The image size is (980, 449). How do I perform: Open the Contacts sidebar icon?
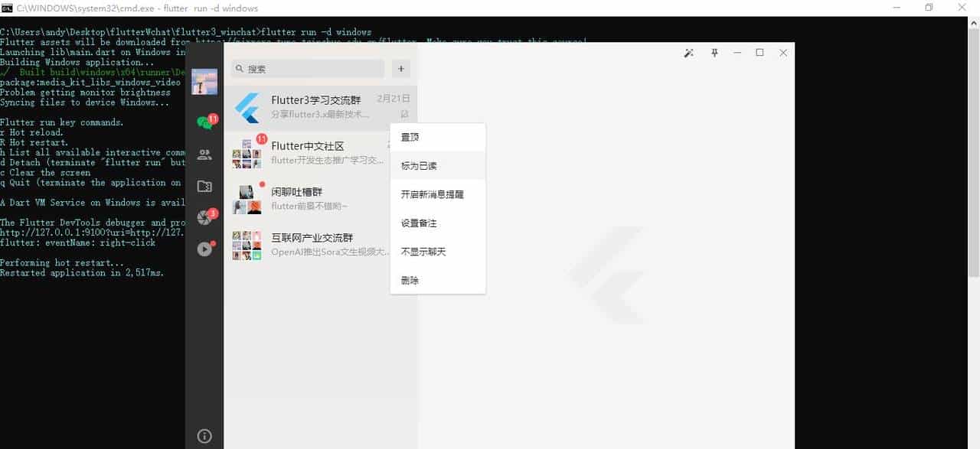[204, 155]
